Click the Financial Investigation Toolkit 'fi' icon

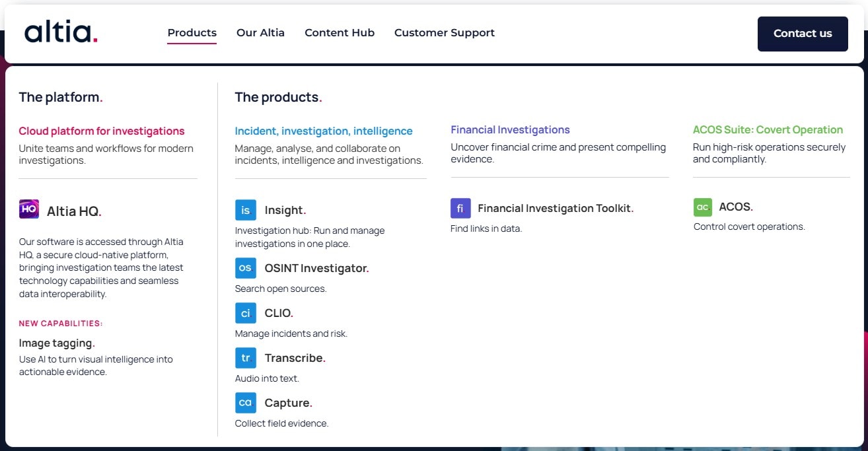click(x=460, y=208)
